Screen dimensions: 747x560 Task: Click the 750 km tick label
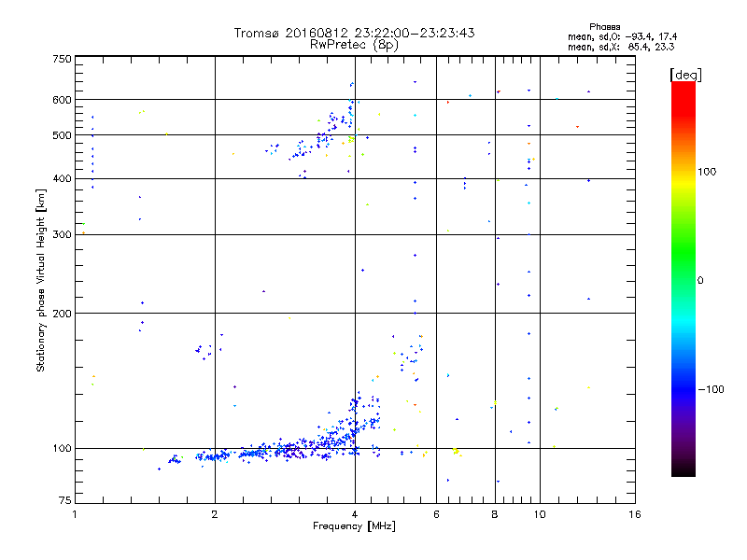click(x=62, y=59)
